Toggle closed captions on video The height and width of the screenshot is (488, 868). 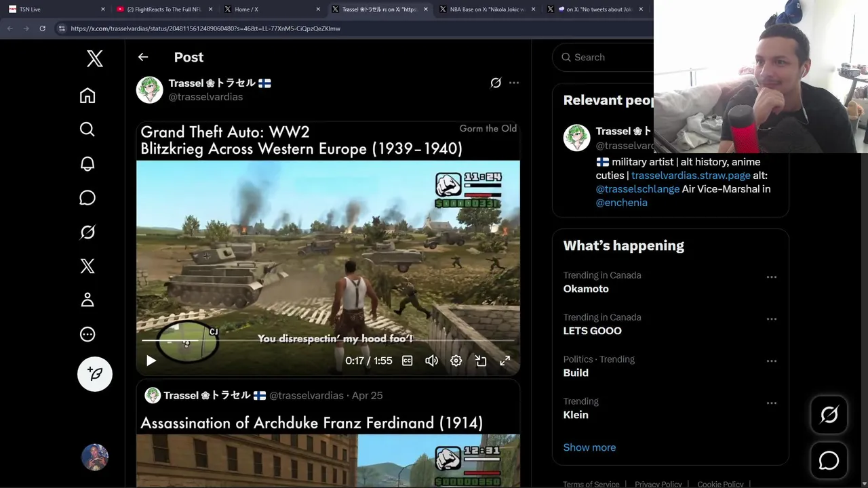pyautogui.click(x=408, y=361)
